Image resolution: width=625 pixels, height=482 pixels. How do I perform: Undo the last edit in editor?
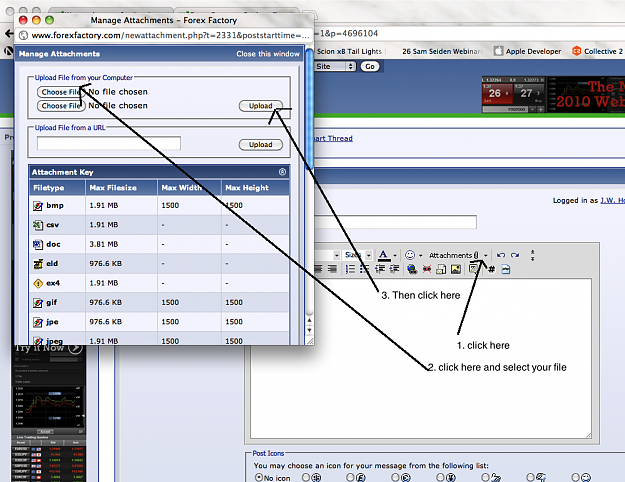pyautogui.click(x=501, y=255)
